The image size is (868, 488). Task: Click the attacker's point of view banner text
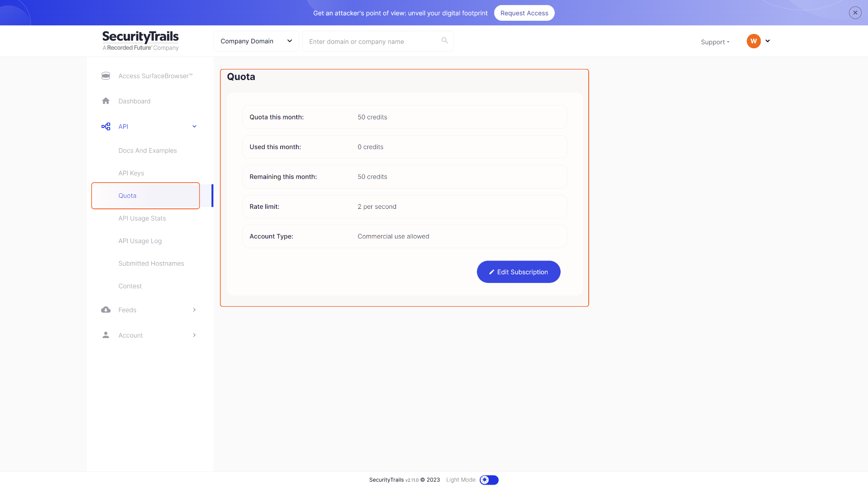(x=401, y=13)
